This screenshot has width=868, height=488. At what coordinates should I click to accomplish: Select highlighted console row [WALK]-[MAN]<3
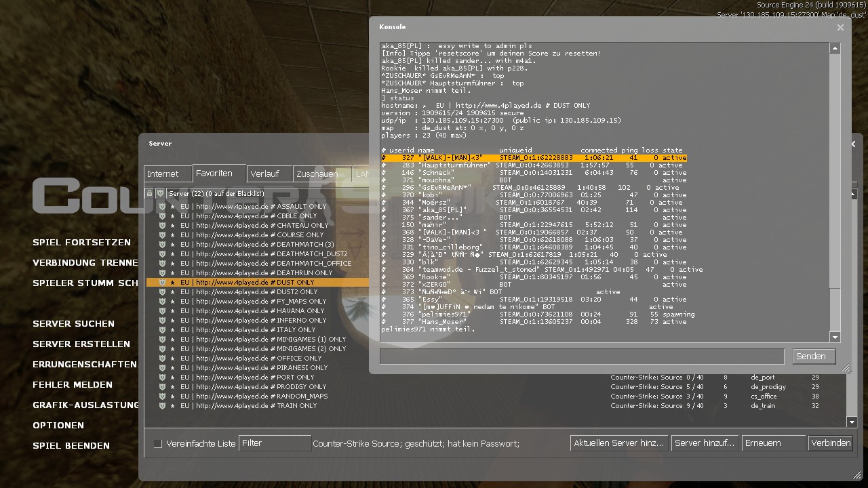coord(534,158)
